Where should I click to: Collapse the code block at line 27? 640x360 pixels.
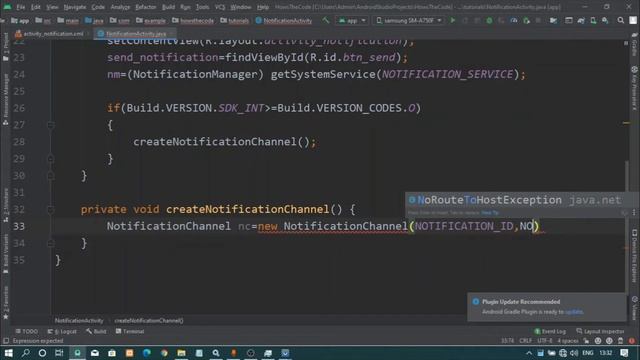(51, 125)
